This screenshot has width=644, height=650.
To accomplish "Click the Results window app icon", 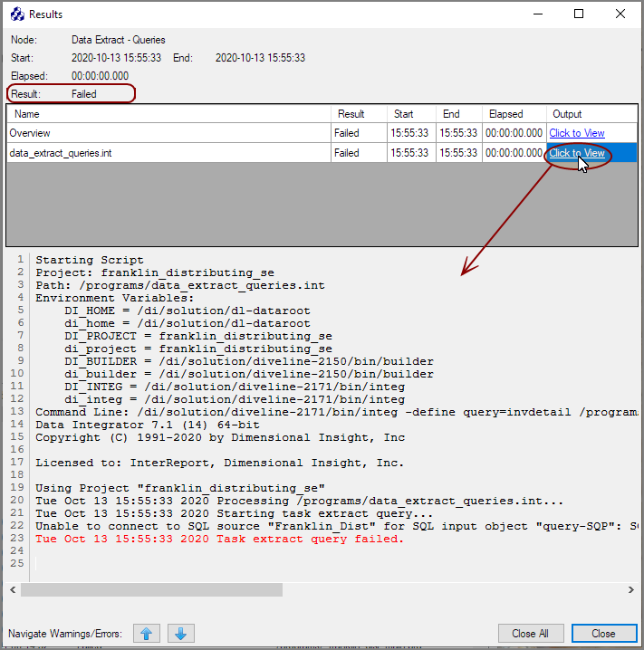I will click(x=17, y=14).
